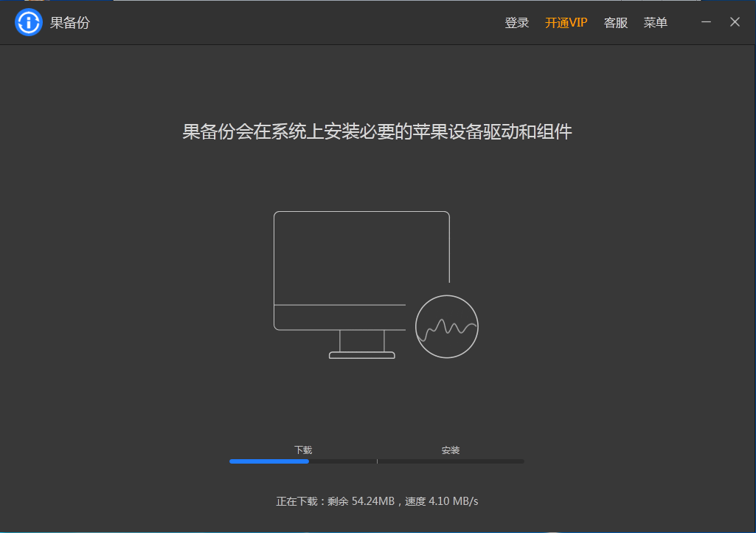
Task: Click the 下载 progress bar
Action: tap(302, 461)
